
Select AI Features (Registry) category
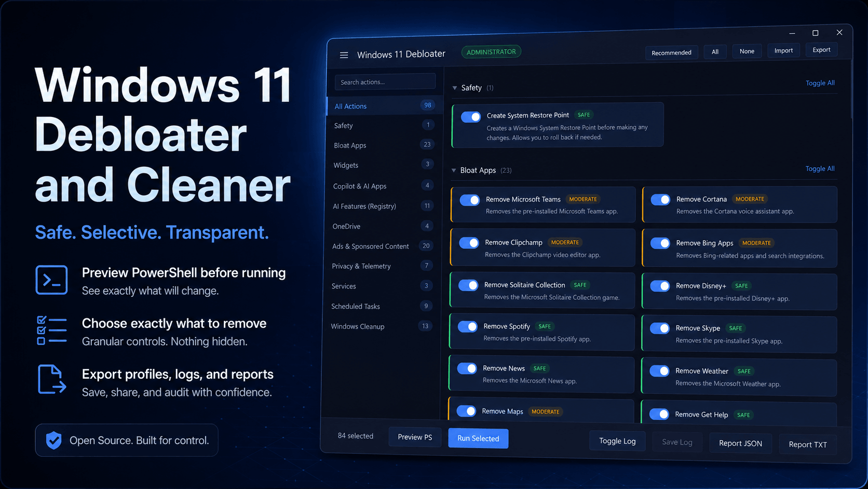pos(383,206)
